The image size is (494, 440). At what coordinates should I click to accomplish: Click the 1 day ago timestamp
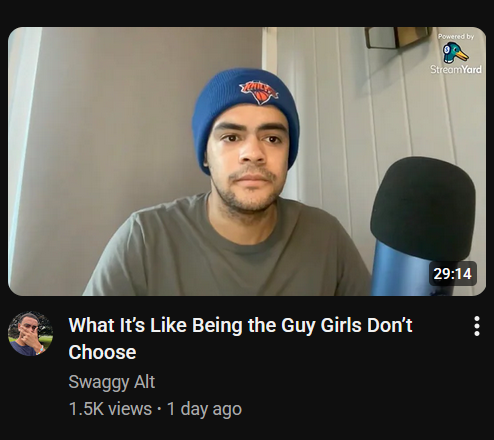[x=204, y=409]
